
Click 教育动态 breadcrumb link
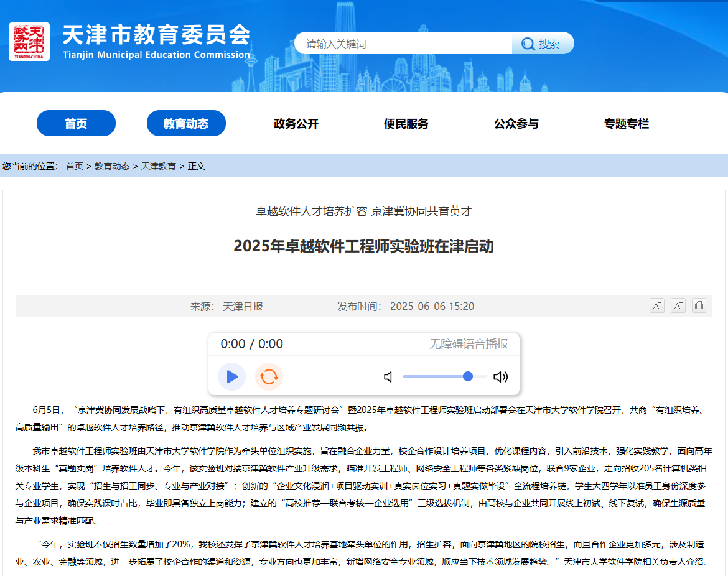pyautogui.click(x=112, y=166)
